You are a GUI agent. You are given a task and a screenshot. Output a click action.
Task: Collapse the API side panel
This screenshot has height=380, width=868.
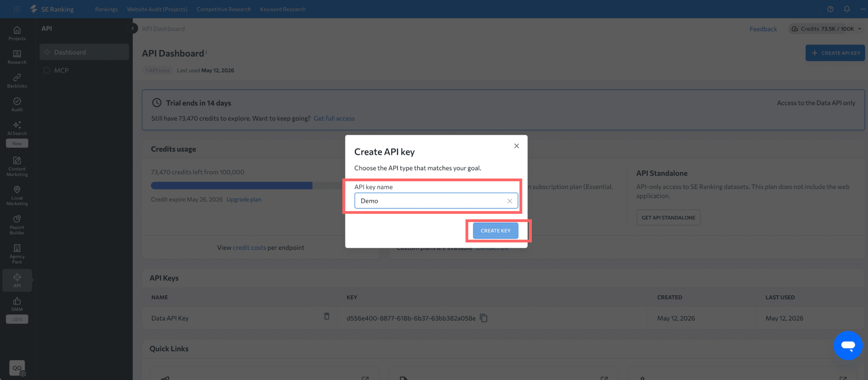click(133, 28)
